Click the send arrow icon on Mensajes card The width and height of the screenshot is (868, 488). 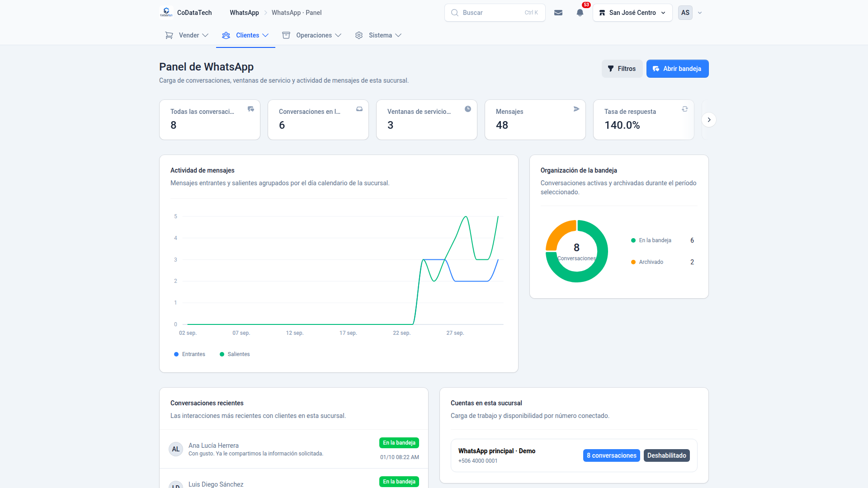click(x=576, y=109)
